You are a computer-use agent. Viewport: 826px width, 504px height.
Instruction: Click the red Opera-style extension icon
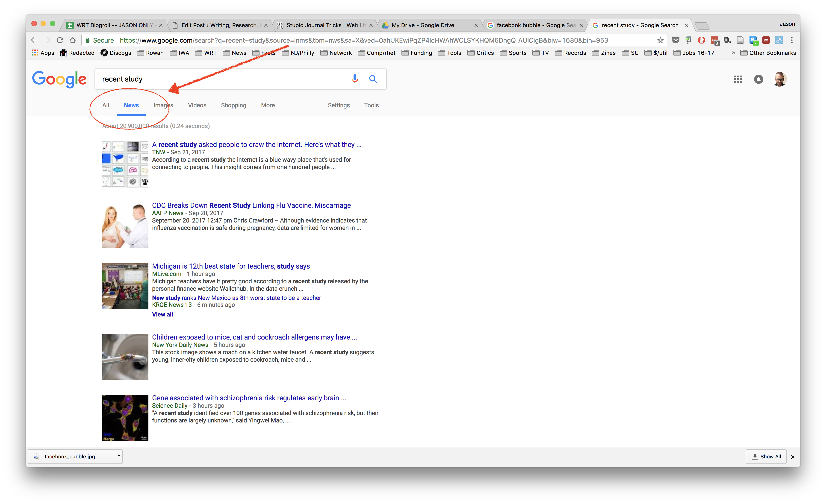tap(701, 40)
